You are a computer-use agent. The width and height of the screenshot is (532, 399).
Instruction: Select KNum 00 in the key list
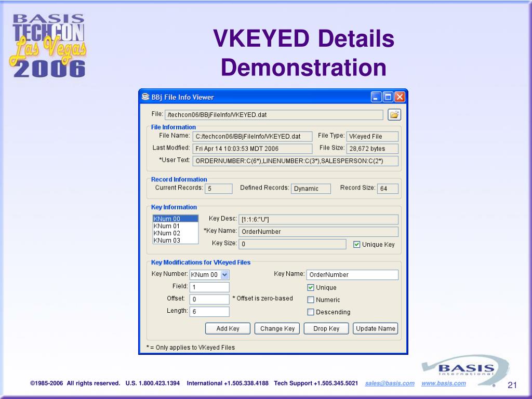[x=176, y=219]
